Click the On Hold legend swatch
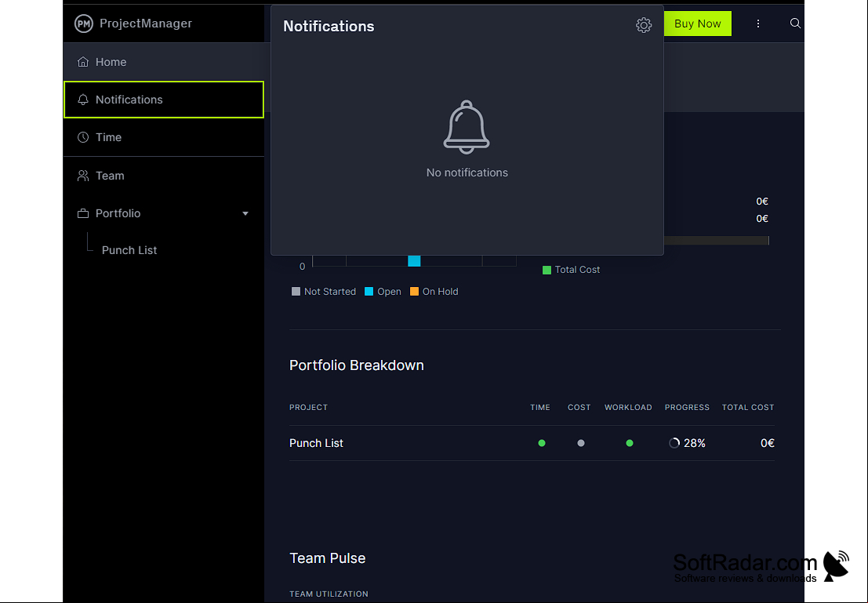 (414, 291)
